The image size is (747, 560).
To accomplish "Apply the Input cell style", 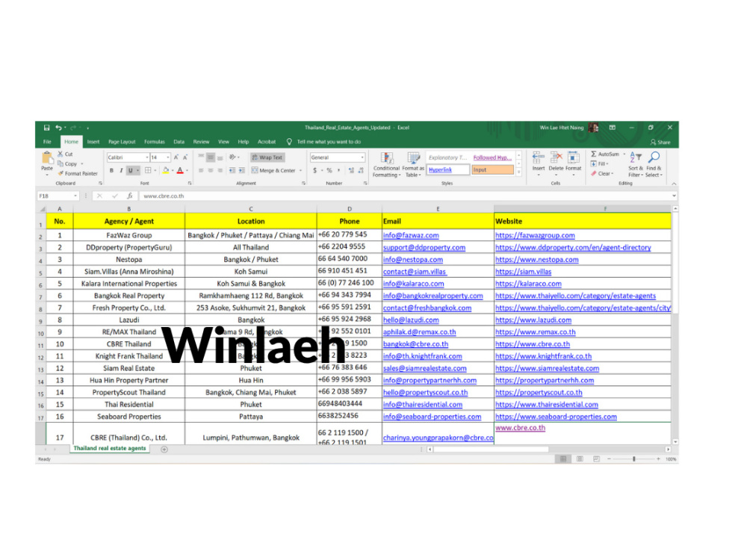I will (492, 169).
